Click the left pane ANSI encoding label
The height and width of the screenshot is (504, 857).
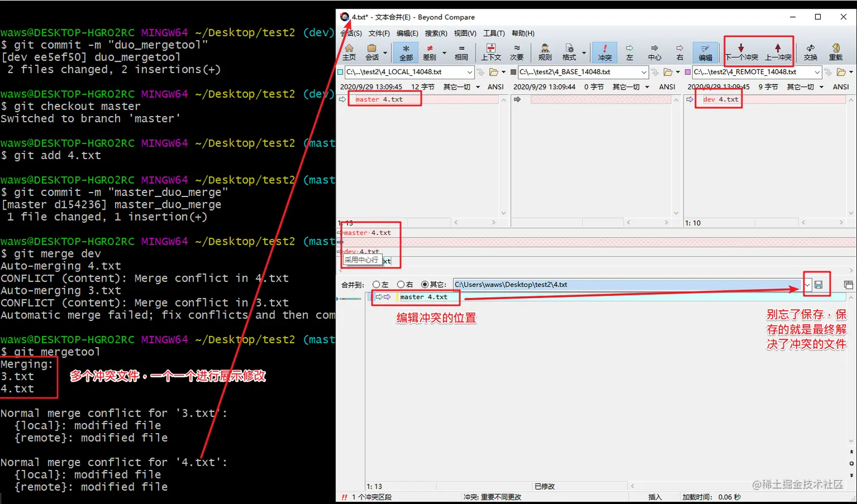[x=495, y=87]
